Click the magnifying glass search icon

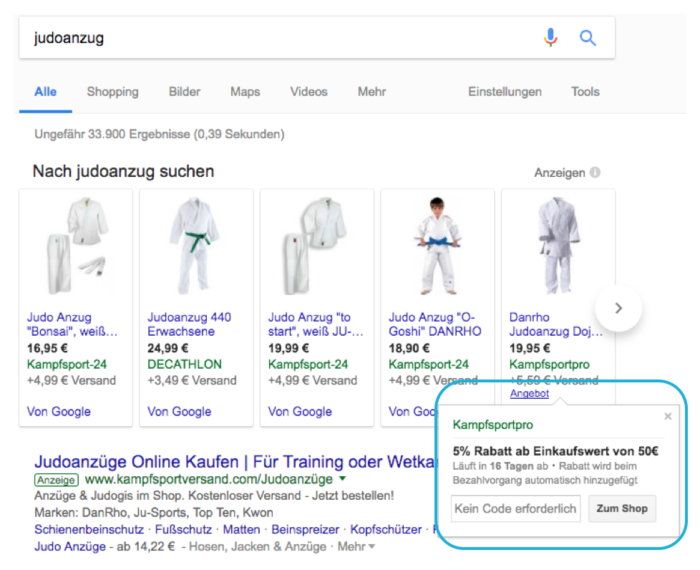pos(588,38)
